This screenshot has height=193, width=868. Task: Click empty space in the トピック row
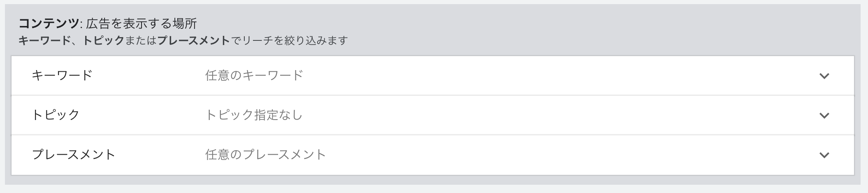[x=535, y=115]
